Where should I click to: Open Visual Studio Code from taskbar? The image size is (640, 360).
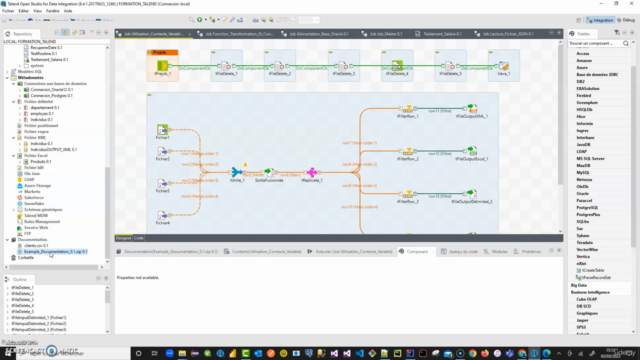click(x=360, y=353)
